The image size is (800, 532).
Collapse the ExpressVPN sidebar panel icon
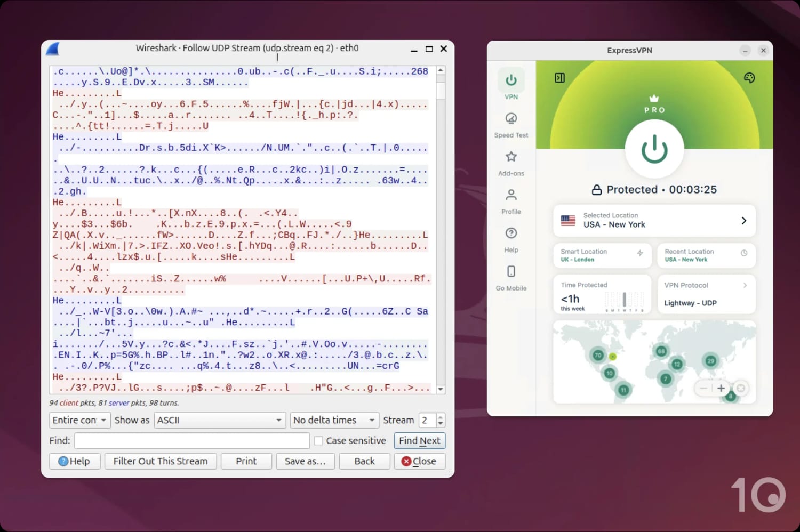click(x=559, y=78)
